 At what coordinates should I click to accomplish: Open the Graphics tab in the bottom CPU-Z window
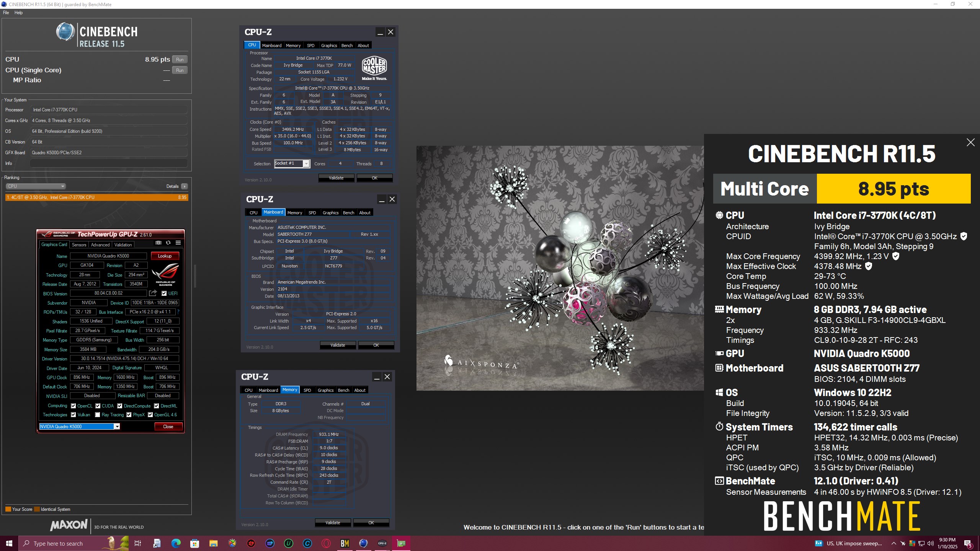326,390
